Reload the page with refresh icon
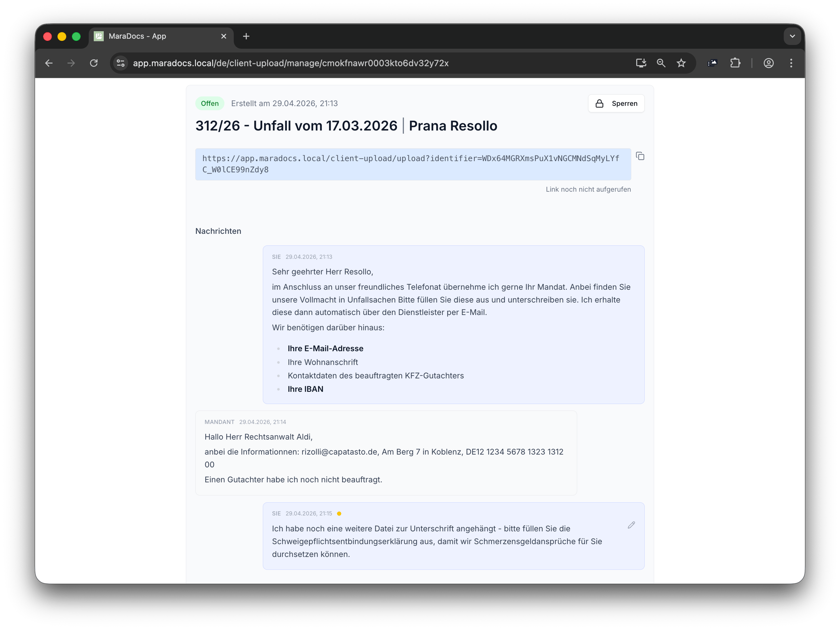 (x=94, y=63)
